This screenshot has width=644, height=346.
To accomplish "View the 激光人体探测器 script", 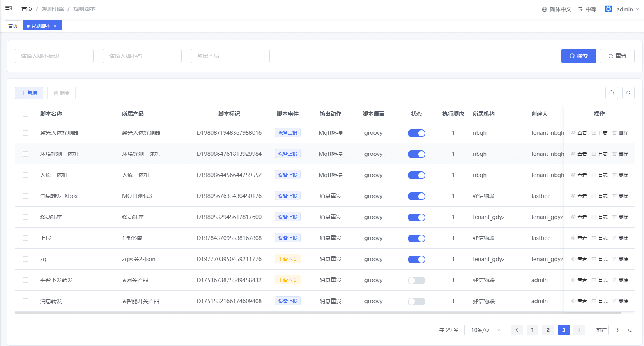I will tap(579, 133).
